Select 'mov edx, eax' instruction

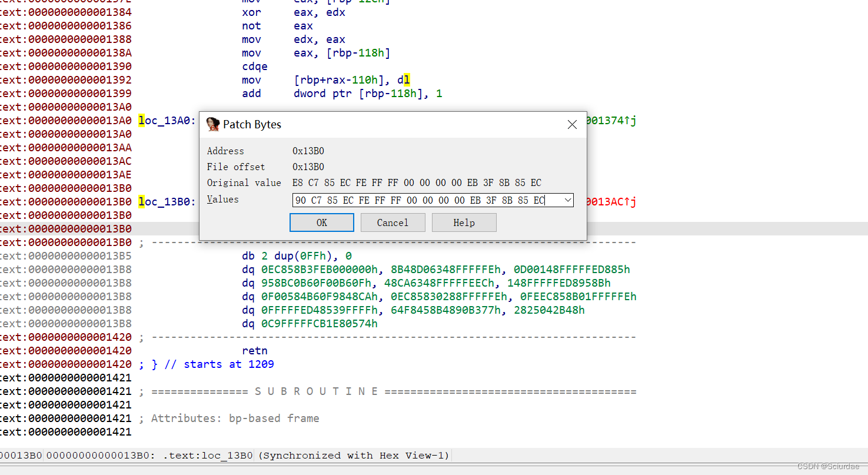tap(294, 39)
